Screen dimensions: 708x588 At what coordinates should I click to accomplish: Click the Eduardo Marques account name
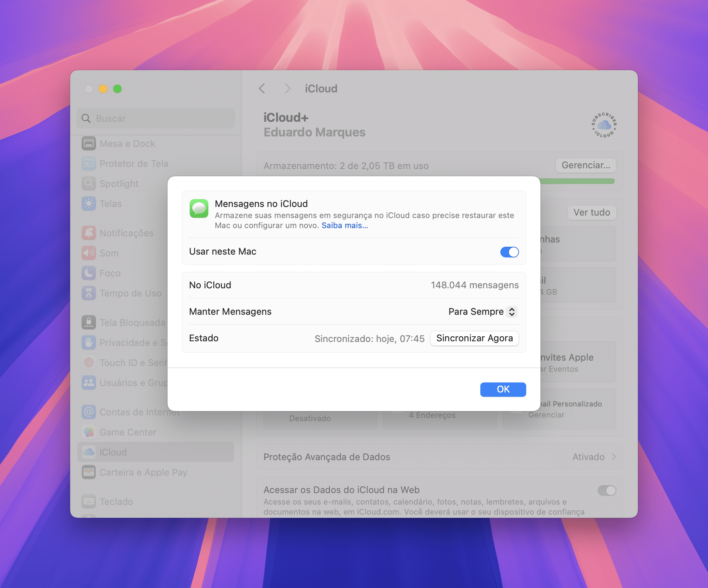(x=314, y=132)
